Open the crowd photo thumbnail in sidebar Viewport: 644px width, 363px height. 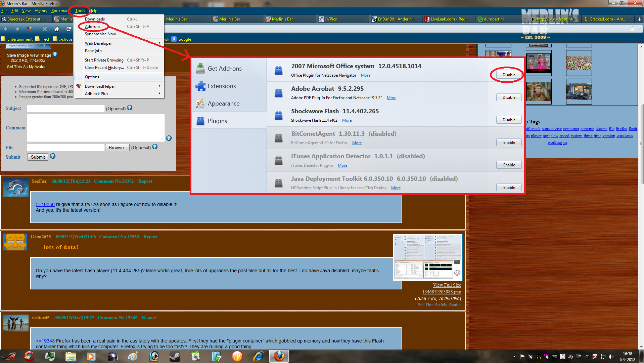(579, 63)
